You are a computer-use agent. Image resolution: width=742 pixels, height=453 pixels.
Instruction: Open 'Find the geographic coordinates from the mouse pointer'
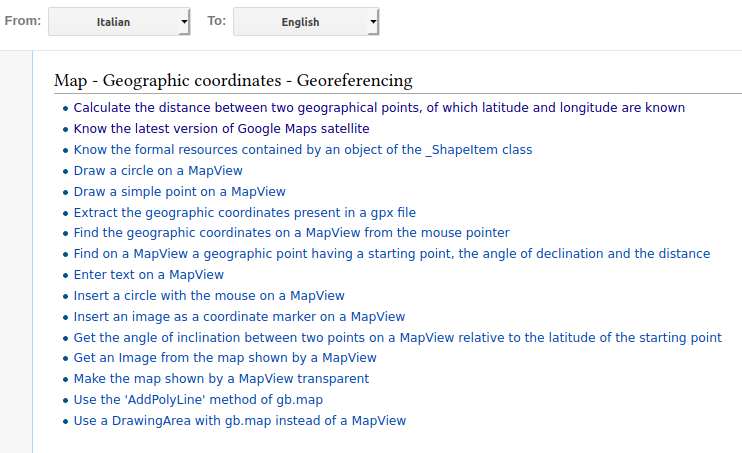[291, 233]
